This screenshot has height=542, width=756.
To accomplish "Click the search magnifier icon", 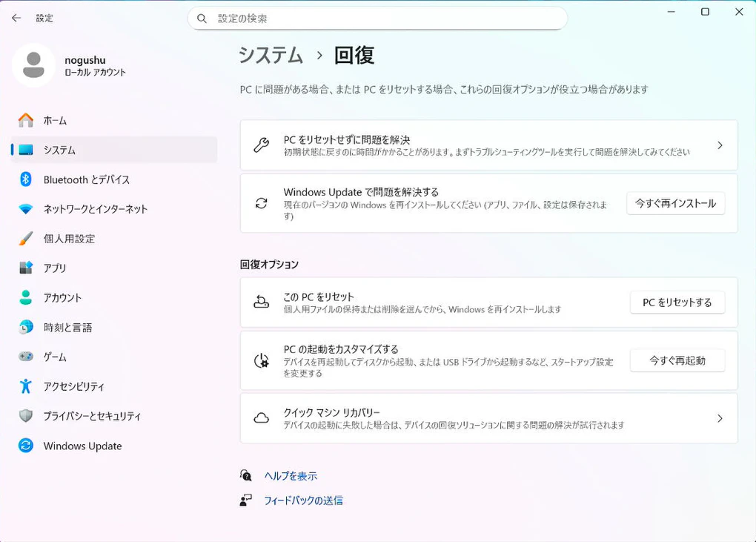I will pyautogui.click(x=202, y=19).
